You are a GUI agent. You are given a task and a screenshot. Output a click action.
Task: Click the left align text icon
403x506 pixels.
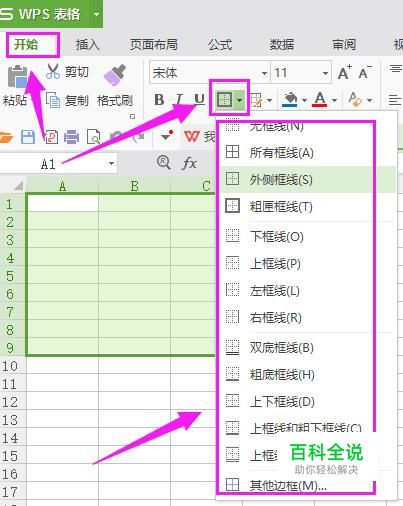click(x=395, y=100)
